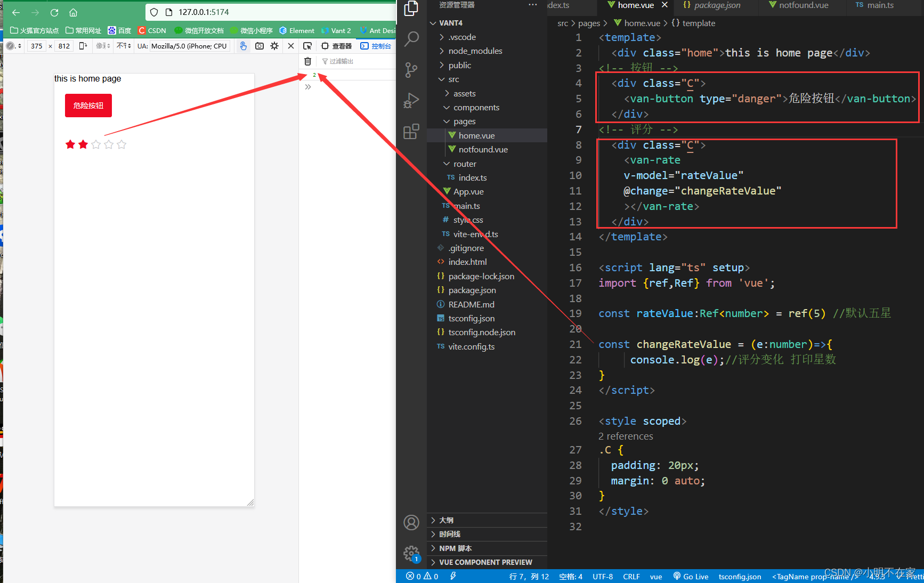Expand the .vscode folder
This screenshot has height=583, width=924.
tap(487, 37)
